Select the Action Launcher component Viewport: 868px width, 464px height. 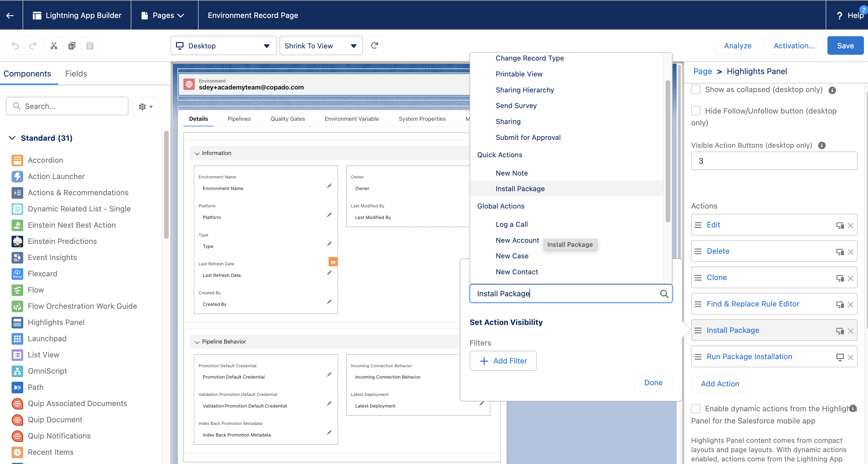[56, 176]
